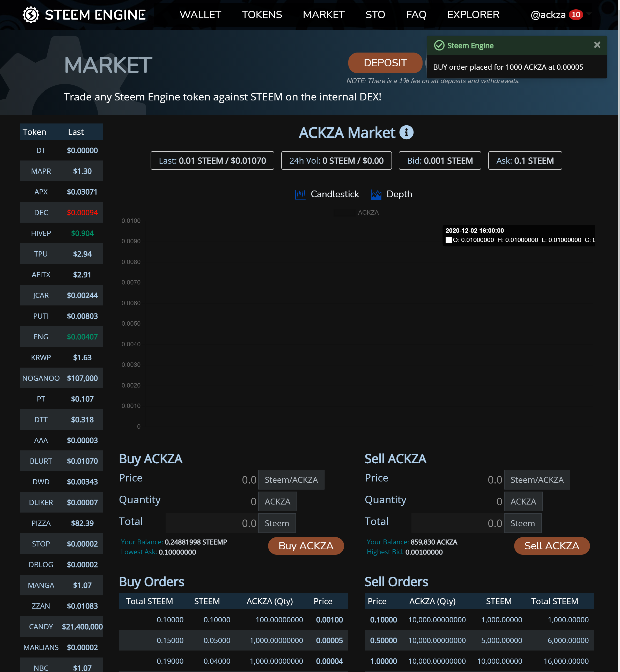Image resolution: width=620 pixels, height=672 pixels.
Task: Select DEC token row
Action: click(61, 213)
